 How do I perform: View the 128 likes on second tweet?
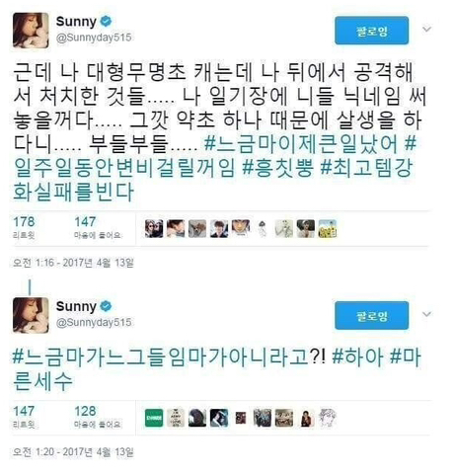tap(98, 417)
